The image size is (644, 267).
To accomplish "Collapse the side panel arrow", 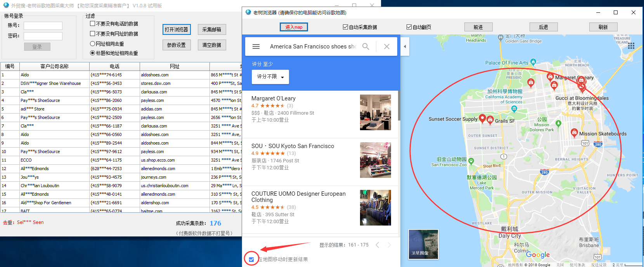I will tap(405, 47).
